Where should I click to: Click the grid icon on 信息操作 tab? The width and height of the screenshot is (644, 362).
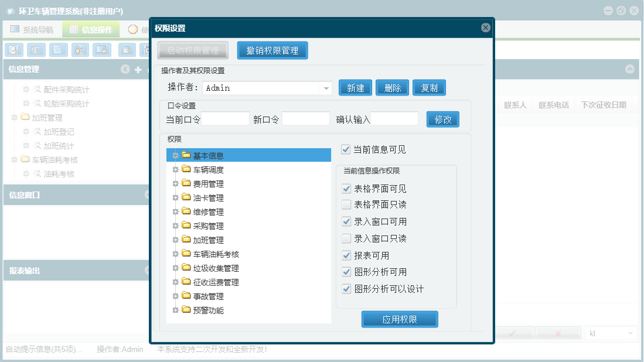pyautogui.click(x=73, y=29)
